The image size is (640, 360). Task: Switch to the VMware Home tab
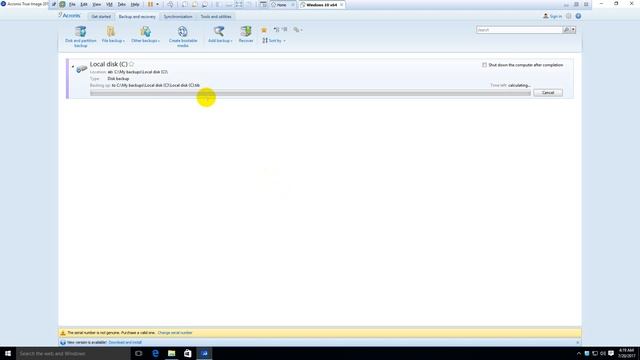click(x=282, y=5)
